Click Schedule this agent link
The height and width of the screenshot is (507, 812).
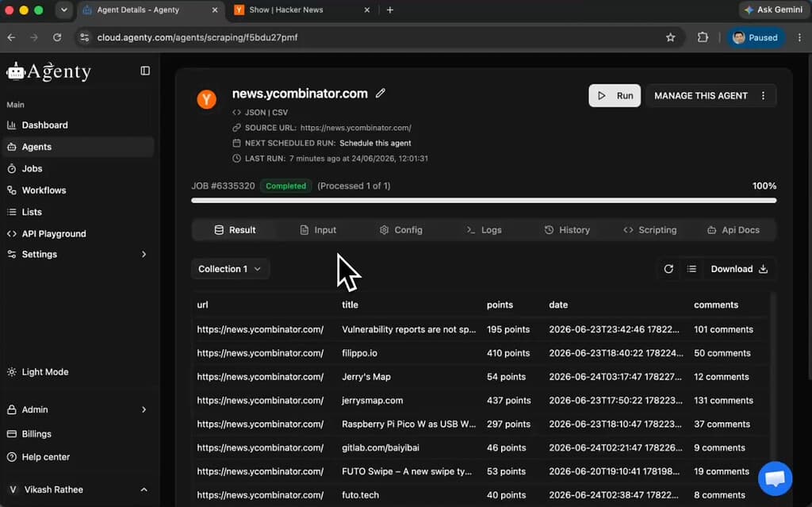[375, 143]
